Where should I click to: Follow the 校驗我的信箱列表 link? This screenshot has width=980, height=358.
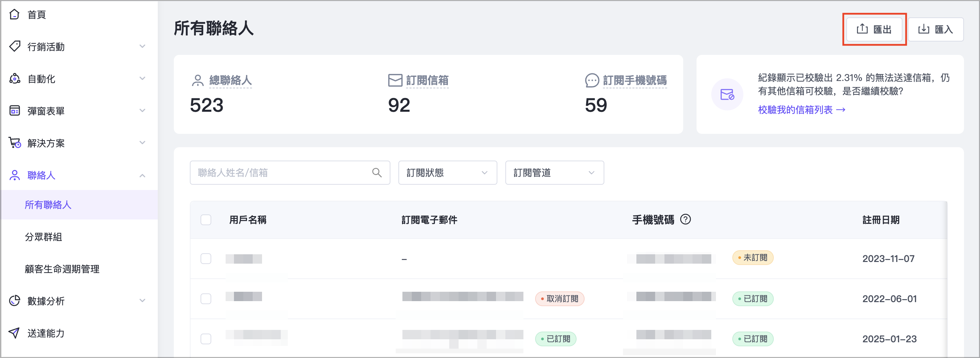(x=801, y=110)
